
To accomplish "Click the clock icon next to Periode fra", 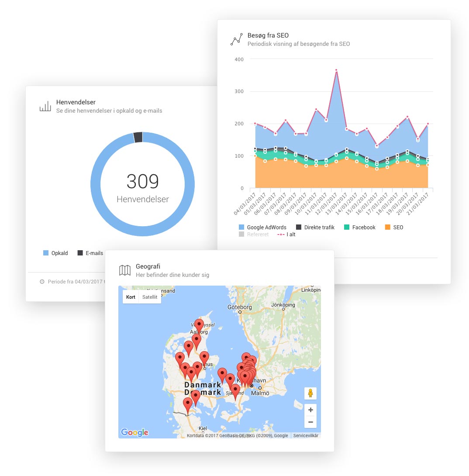I will (42, 282).
